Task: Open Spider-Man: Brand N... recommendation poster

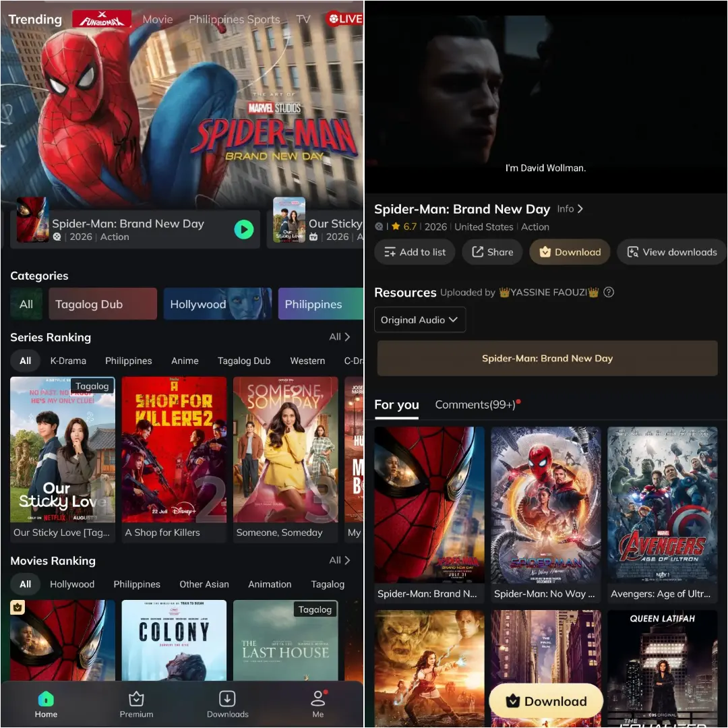Action: [429, 505]
